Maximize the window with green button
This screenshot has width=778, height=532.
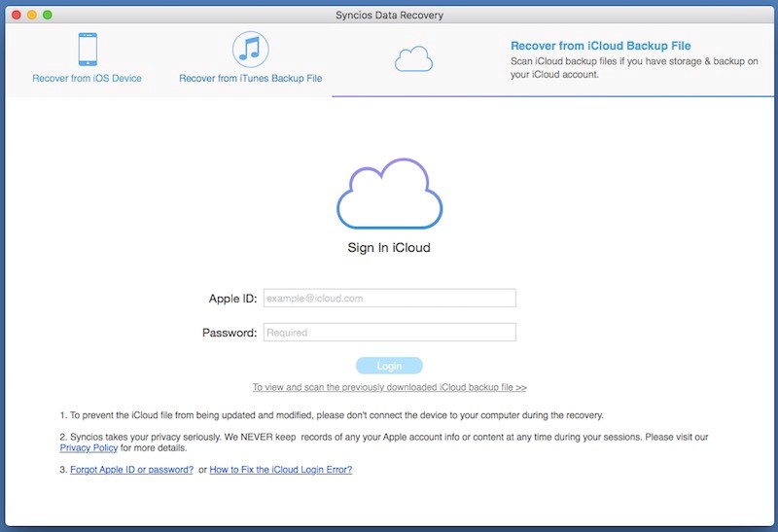tap(48, 16)
